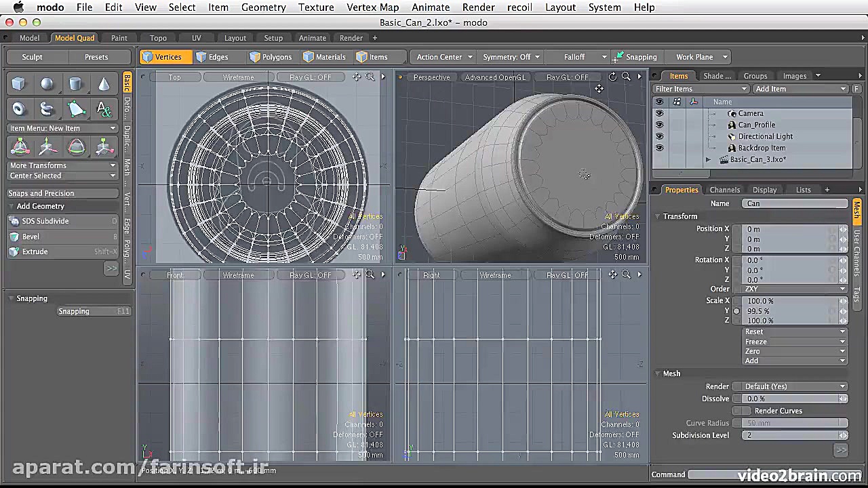The height and width of the screenshot is (488, 868).
Task: Click the Bevel tool
Action: [x=31, y=237]
